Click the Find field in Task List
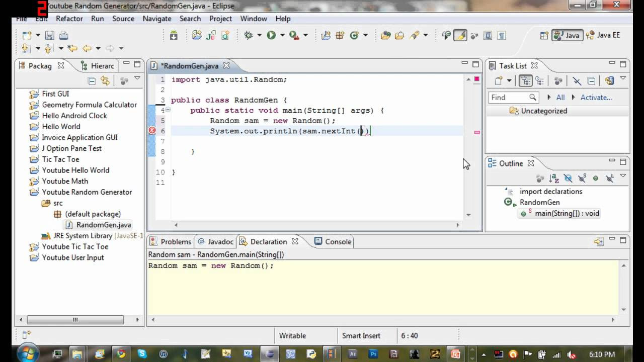 tap(513, 98)
